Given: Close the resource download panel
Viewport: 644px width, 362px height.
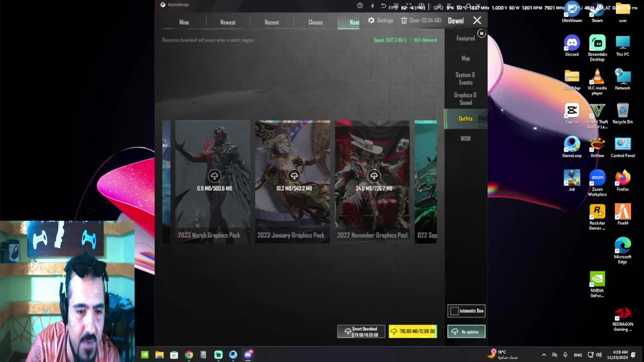Looking at the screenshot, I should 477,21.
